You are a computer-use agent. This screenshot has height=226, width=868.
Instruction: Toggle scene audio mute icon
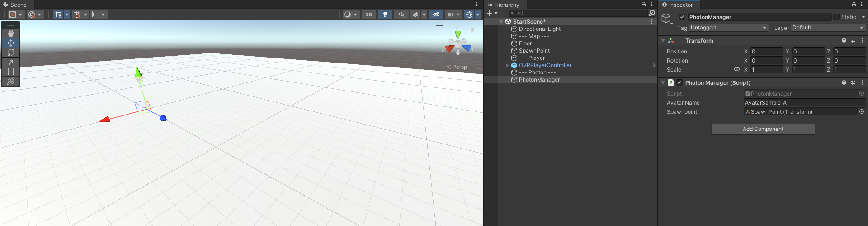point(401,14)
